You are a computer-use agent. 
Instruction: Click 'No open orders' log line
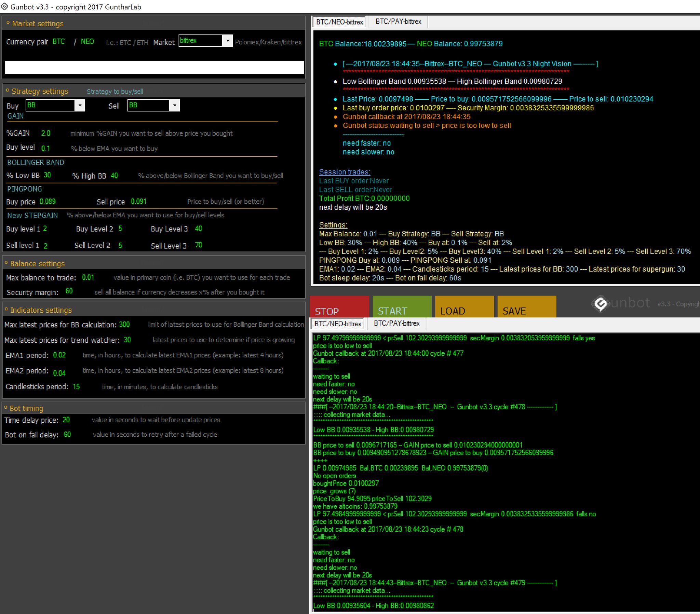pos(334,476)
